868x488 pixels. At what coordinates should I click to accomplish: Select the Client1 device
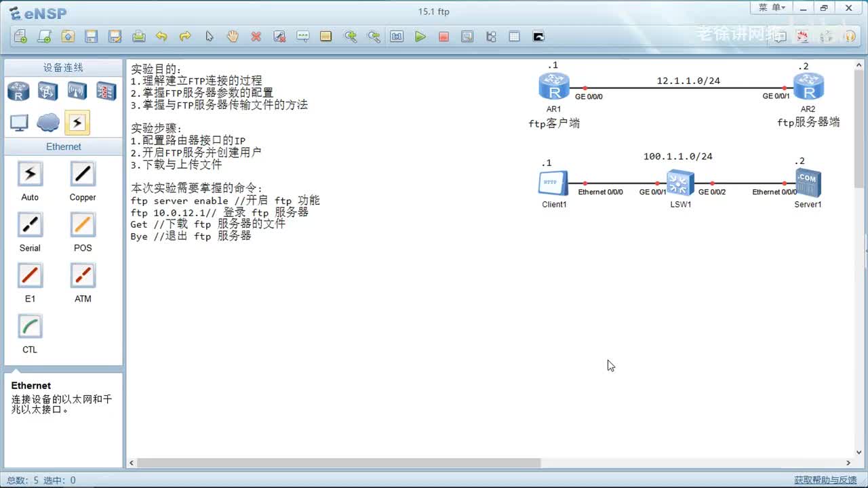[x=553, y=183]
